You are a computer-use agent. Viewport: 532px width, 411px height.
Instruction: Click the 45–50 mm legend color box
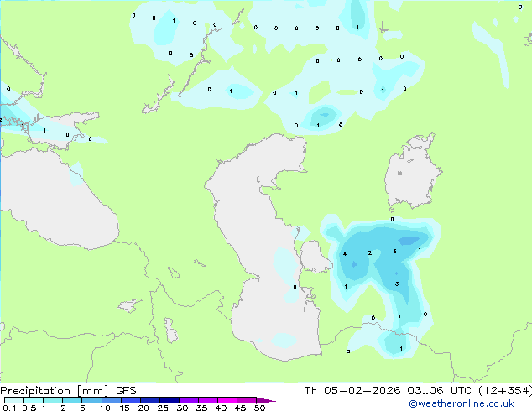coord(247,400)
